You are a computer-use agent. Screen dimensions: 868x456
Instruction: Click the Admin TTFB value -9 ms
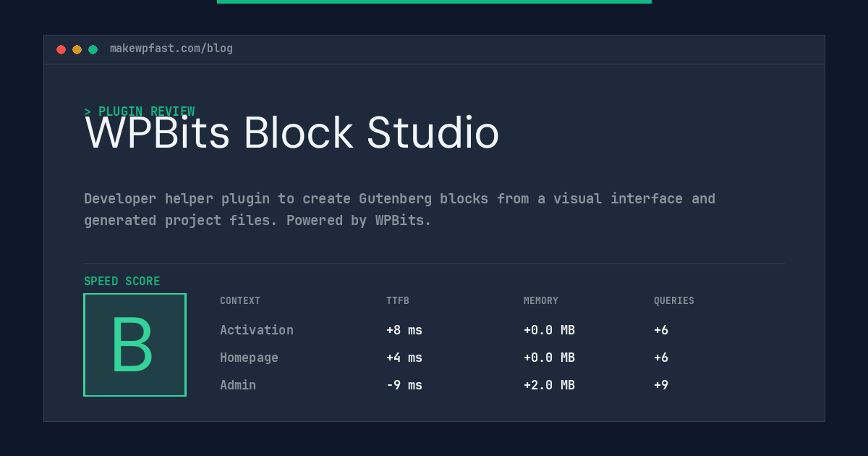404,385
